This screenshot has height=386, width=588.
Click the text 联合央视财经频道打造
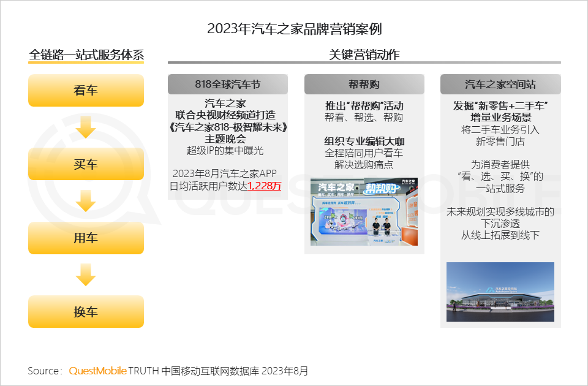point(225,115)
